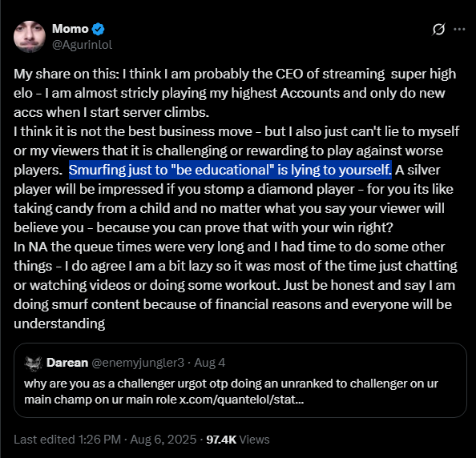Screen dimensions: 476x458
Task: Open the quoted post about challenger urgot otp
Action: point(240,380)
